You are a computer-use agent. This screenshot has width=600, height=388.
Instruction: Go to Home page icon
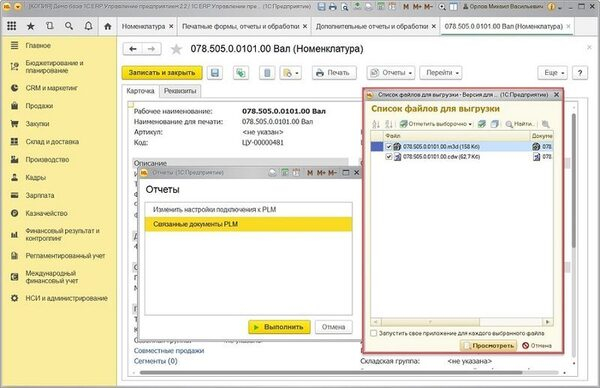pyautogui.click(x=108, y=26)
